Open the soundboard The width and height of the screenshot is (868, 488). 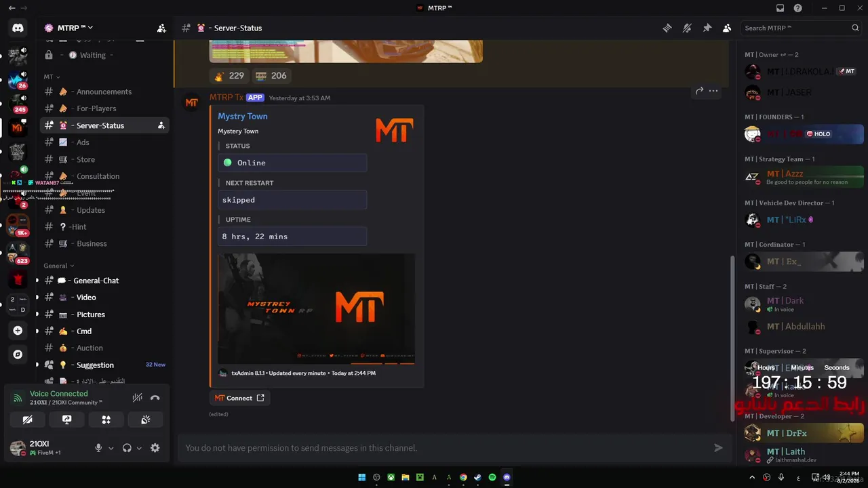point(145,420)
